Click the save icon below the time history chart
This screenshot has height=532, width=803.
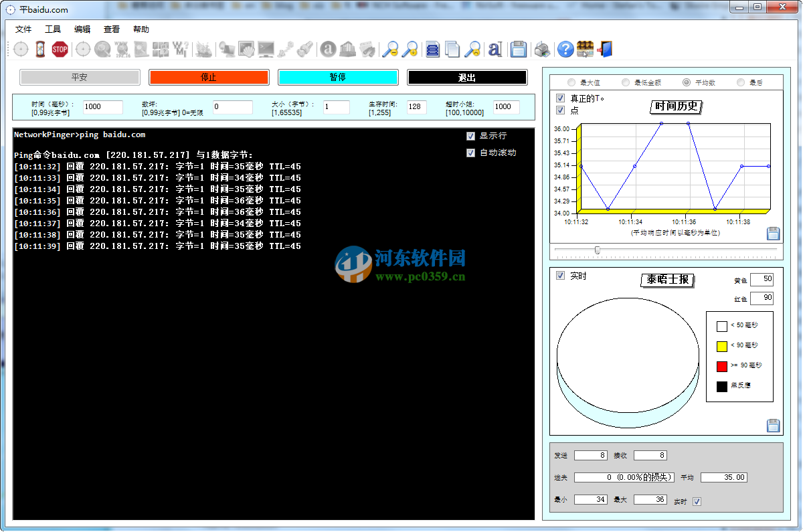(773, 233)
